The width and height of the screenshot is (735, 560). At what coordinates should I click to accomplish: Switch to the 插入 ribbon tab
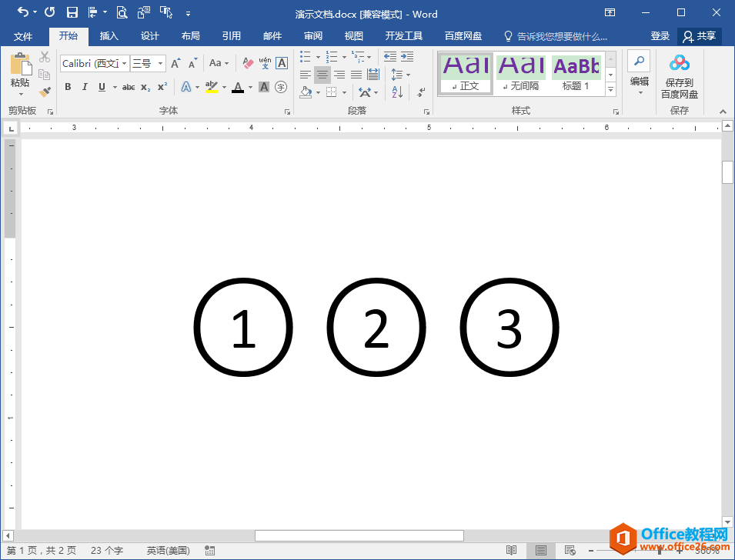109,35
